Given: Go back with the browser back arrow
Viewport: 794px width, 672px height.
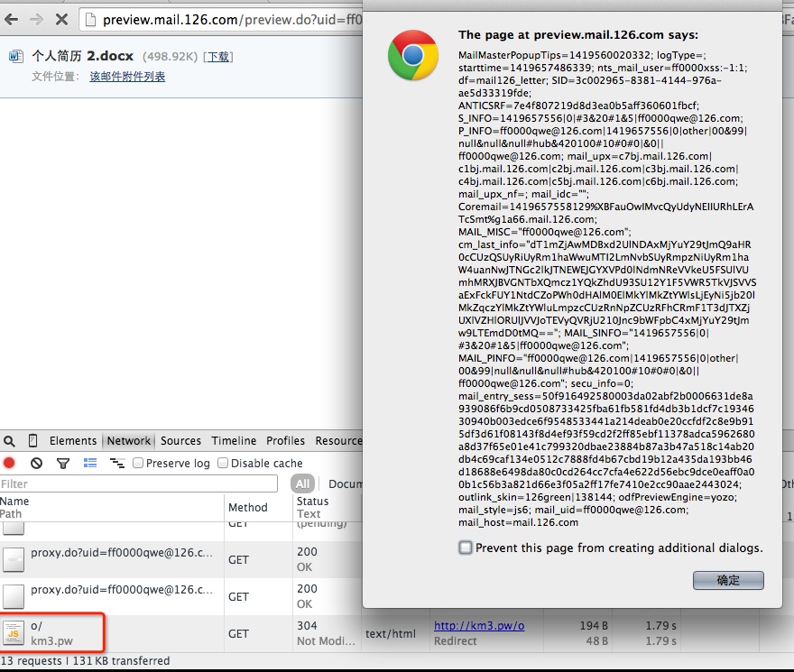Looking at the screenshot, I should coord(11,20).
